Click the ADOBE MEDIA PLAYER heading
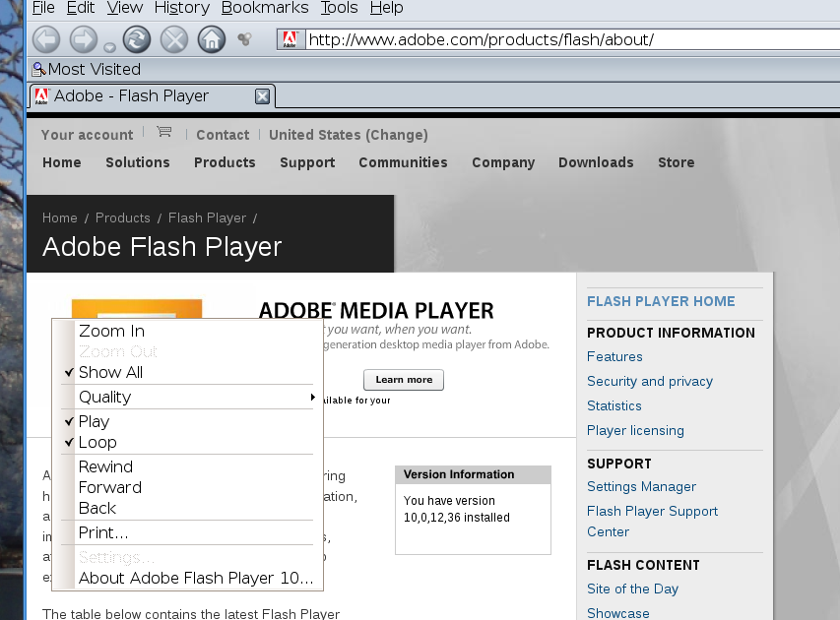Screen dimensions: 840x620 pyautogui.click(x=376, y=311)
